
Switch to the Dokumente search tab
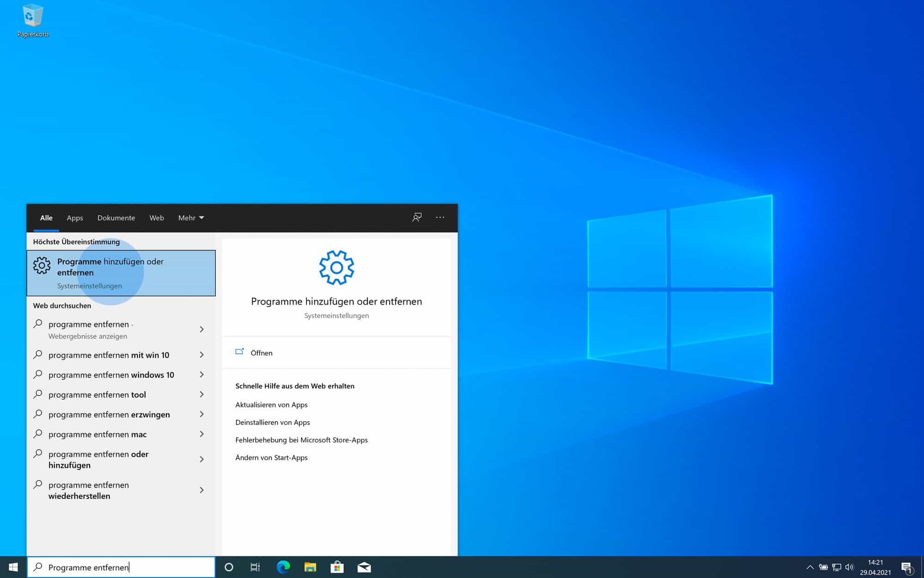[116, 218]
